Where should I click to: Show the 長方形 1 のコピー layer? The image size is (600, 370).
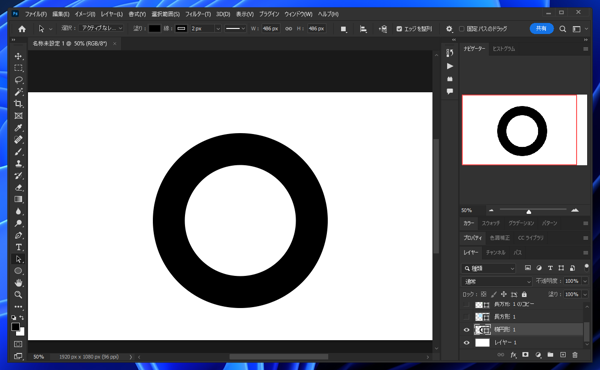tap(466, 305)
